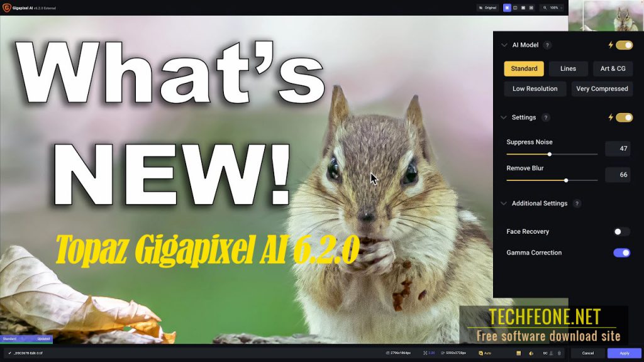Toggle the Settings auto switch
Viewport: 644px width, 362px height.
(625, 118)
